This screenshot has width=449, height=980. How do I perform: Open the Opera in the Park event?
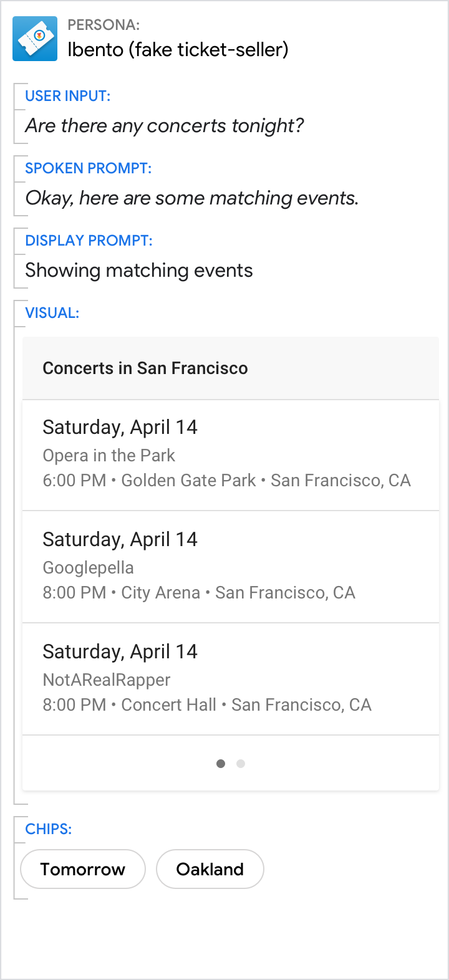click(231, 455)
